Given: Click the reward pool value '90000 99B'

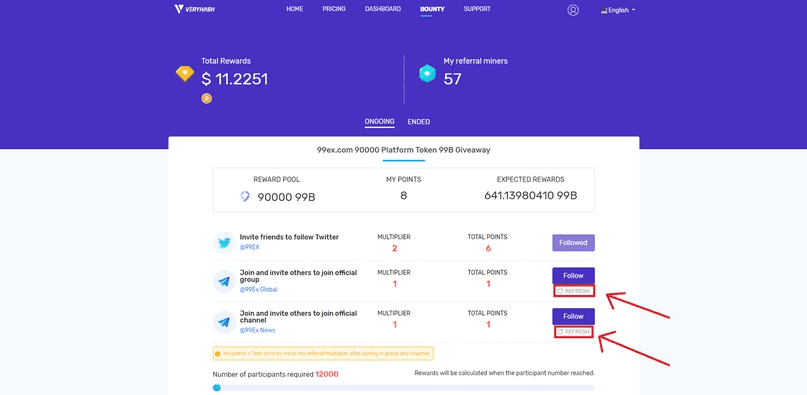Looking at the screenshot, I should [286, 197].
